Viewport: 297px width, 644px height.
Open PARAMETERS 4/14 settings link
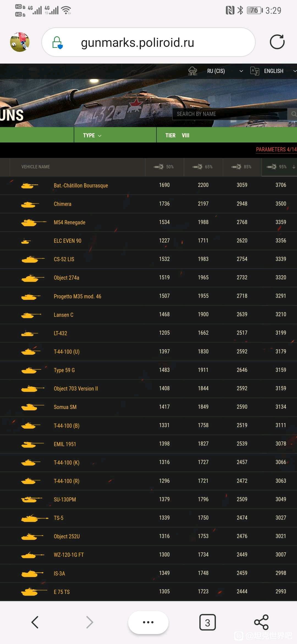point(276,149)
